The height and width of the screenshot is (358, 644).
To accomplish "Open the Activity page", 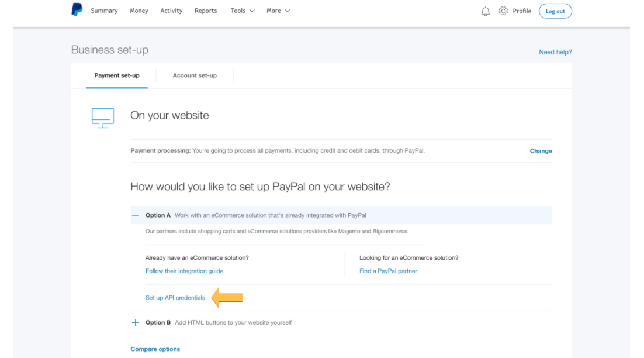I will click(171, 11).
